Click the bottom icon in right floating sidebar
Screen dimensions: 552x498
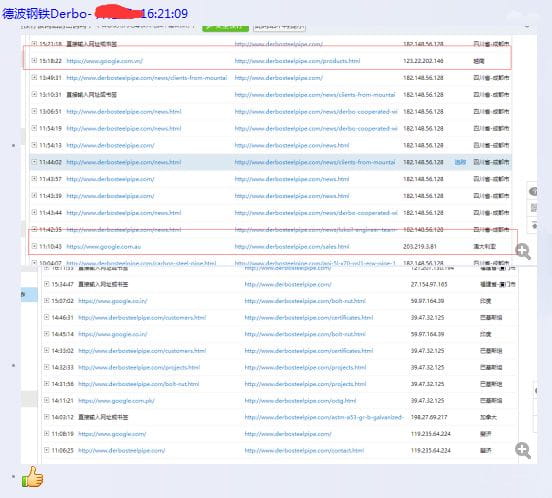point(534,226)
